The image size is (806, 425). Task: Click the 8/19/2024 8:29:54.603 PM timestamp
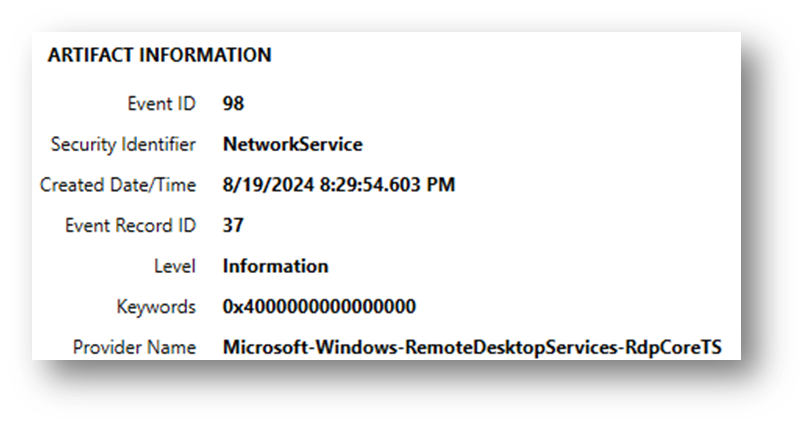[x=339, y=185]
